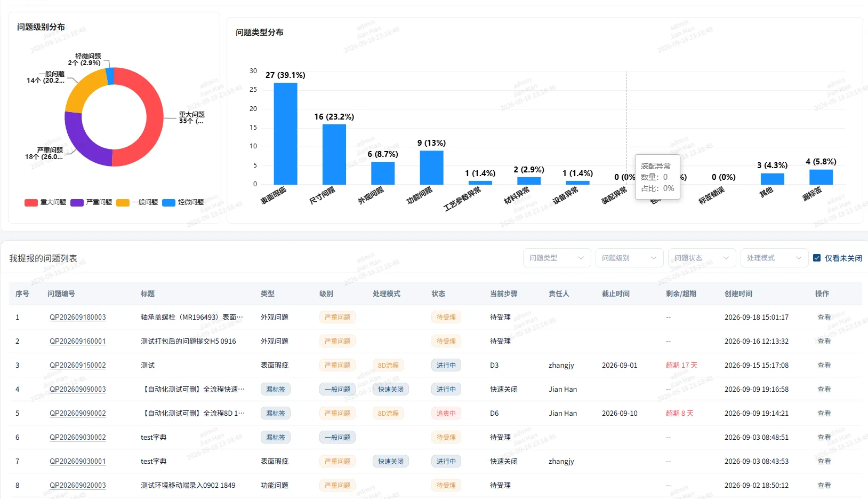Toggle 一般问题 legend item
This screenshot has width=868, height=499.
point(137,202)
